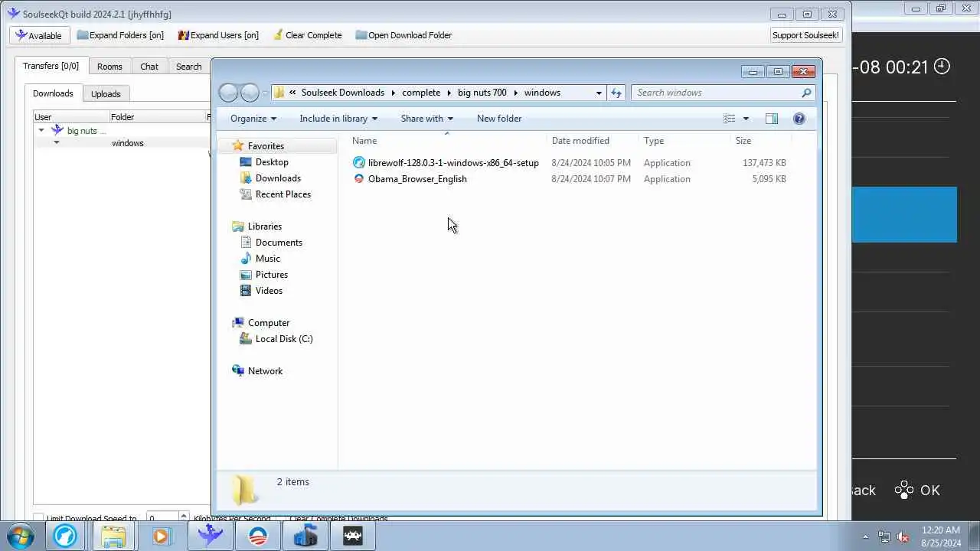Click Available status button in Soulseek

click(x=40, y=35)
